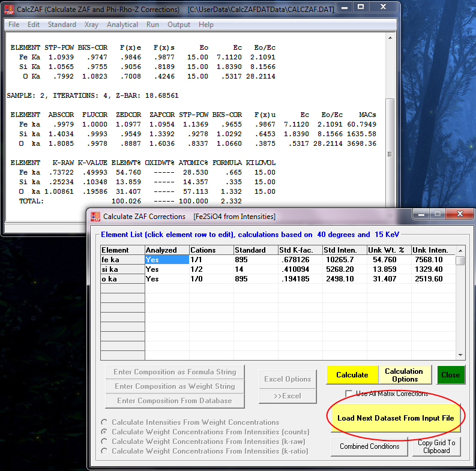Select Calculate Intensities From Weight Concentrations option
The image size is (476, 471).
(x=106, y=422)
